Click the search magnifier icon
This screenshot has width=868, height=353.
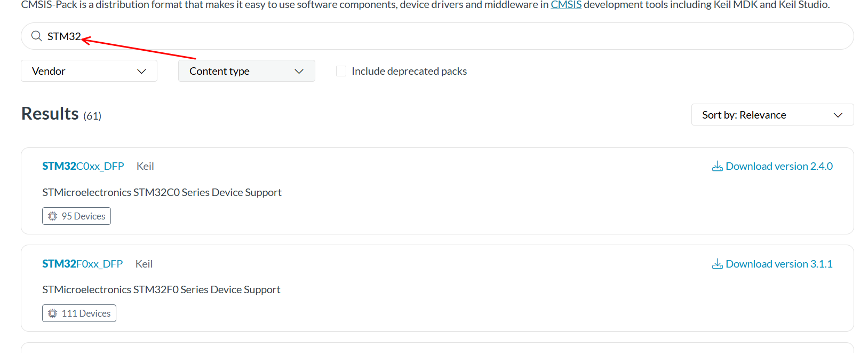[36, 36]
